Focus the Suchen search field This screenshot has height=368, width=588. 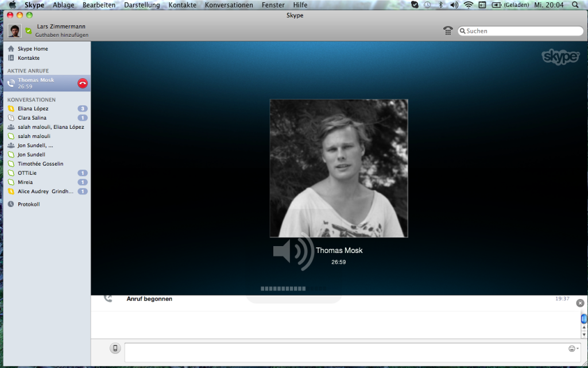[x=520, y=31]
